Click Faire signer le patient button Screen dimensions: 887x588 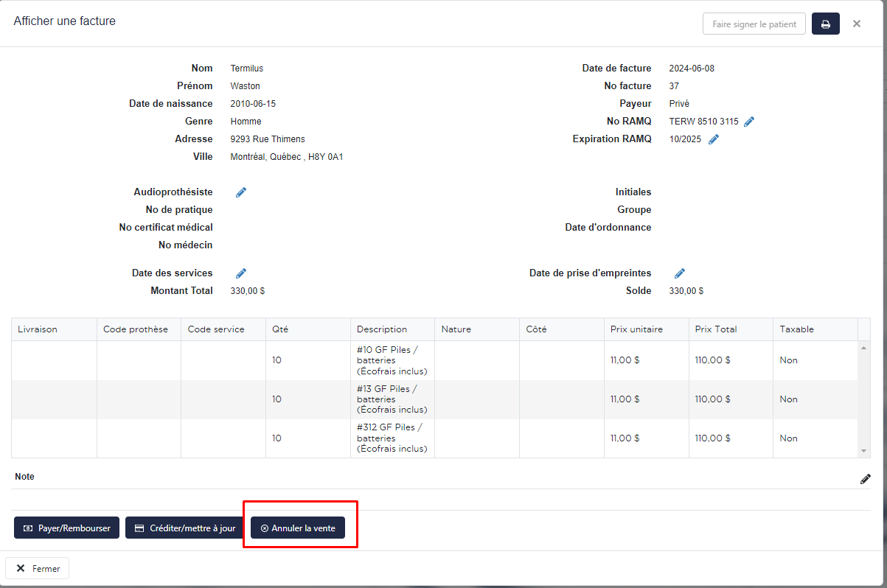coord(754,24)
